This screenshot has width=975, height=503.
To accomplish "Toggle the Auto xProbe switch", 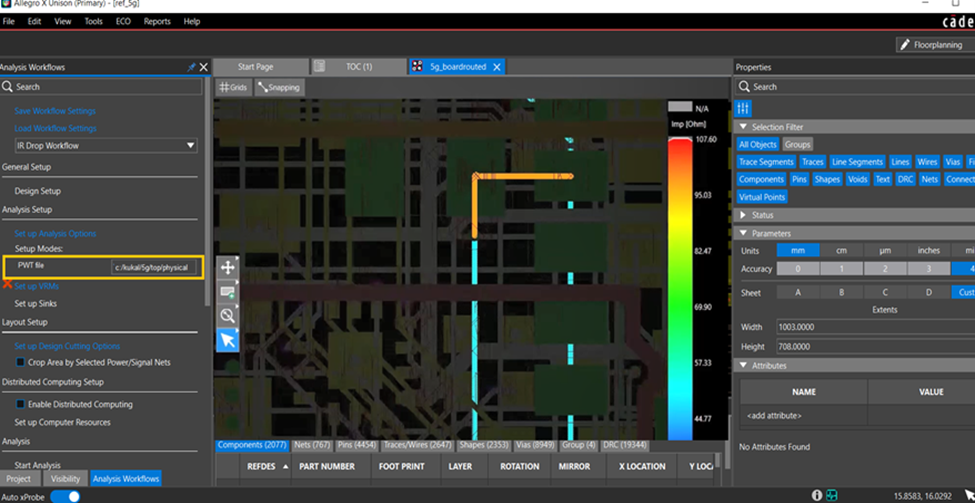I will click(x=65, y=497).
